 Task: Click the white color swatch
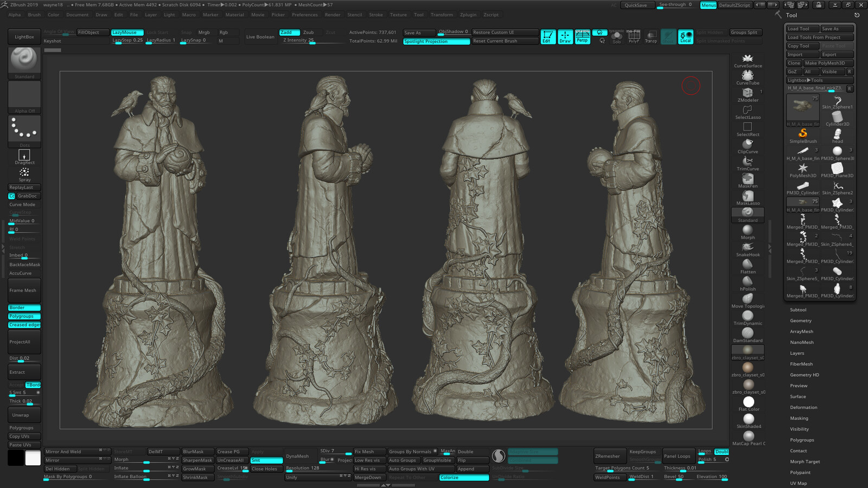[33, 458]
